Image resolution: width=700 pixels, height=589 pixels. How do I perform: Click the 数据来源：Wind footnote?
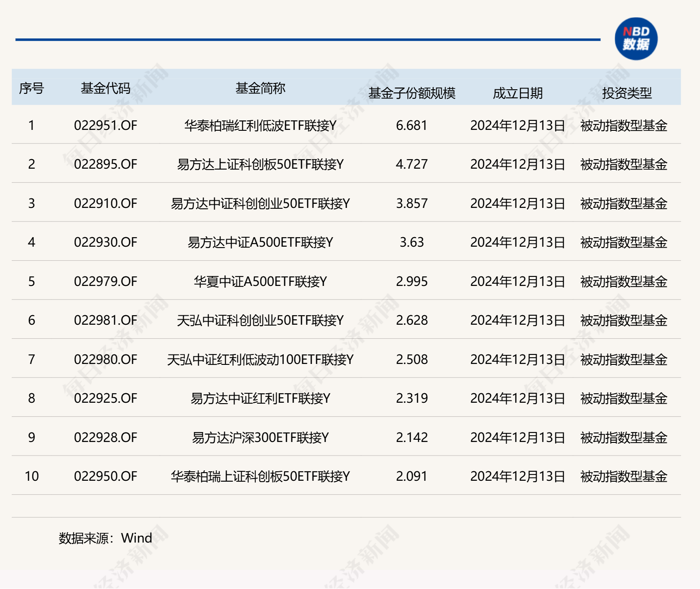pyautogui.click(x=106, y=538)
